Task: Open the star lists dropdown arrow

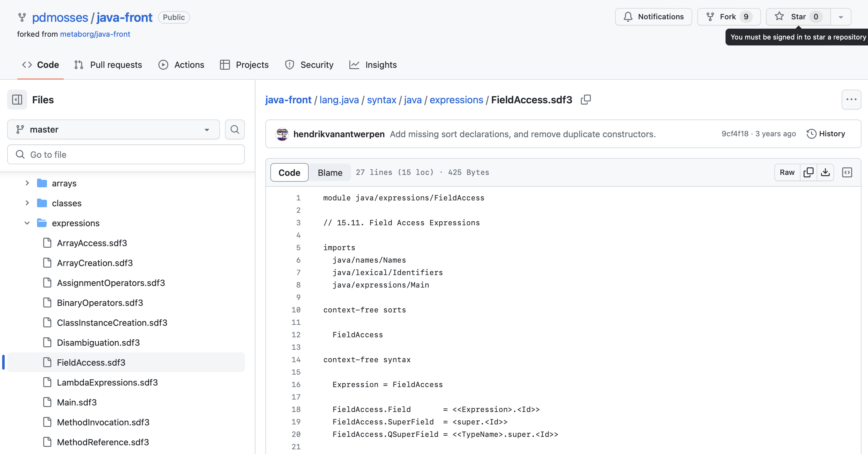Action: pyautogui.click(x=841, y=17)
